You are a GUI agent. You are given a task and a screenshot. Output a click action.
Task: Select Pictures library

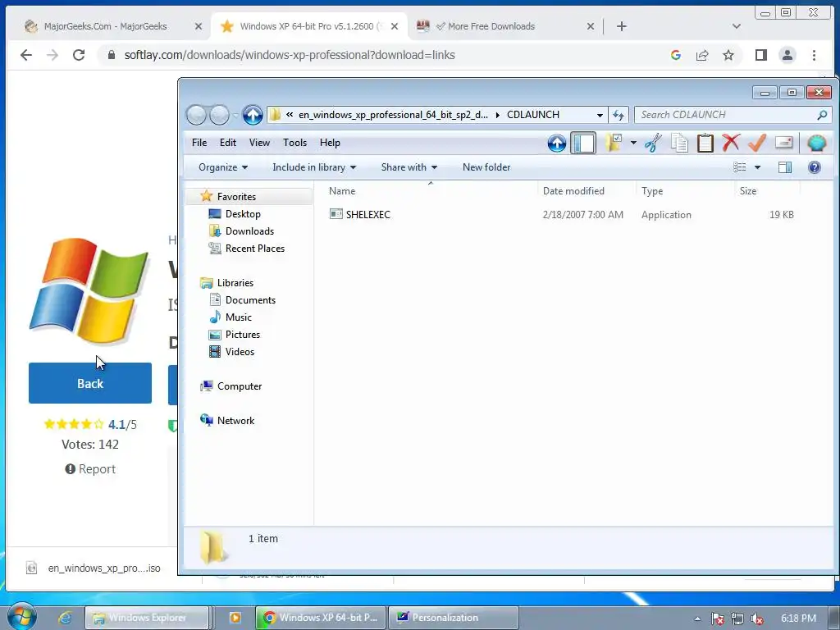click(243, 335)
